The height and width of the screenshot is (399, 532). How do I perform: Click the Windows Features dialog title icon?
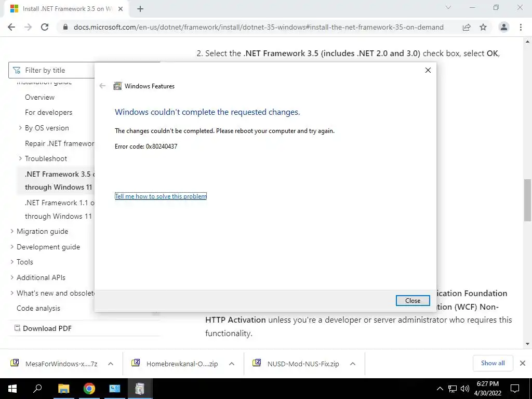(x=117, y=86)
